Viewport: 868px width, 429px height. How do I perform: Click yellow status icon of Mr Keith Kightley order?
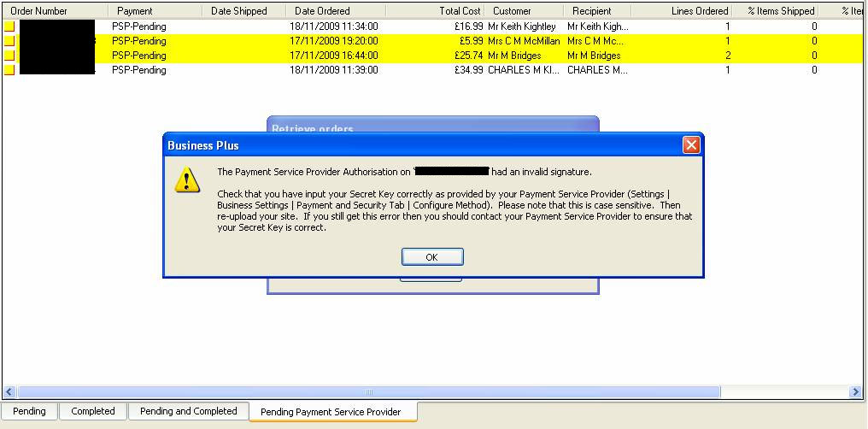click(x=9, y=26)
